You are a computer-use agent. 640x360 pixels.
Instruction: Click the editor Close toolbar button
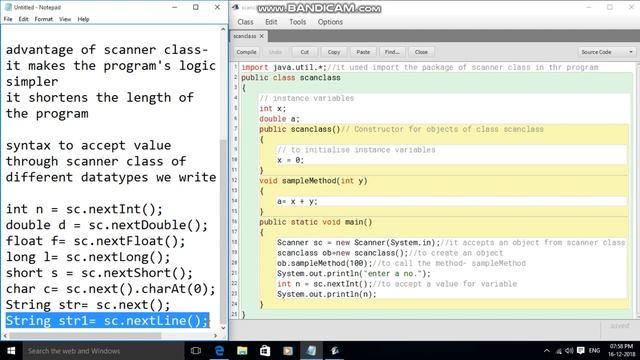pyautogui.click(x=421, y=52)
